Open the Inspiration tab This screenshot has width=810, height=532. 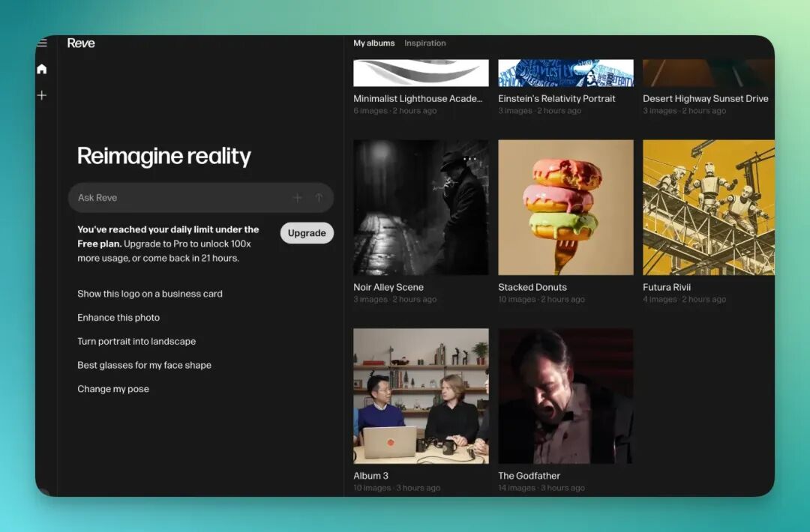click(x=424, y=43)
